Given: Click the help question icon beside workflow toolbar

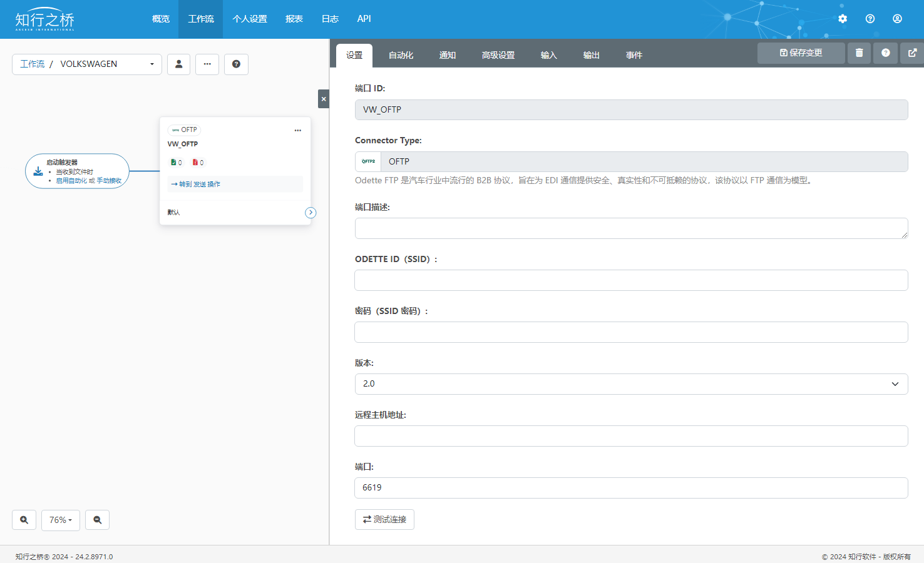Looking at the screenshot, I should 236,64.
